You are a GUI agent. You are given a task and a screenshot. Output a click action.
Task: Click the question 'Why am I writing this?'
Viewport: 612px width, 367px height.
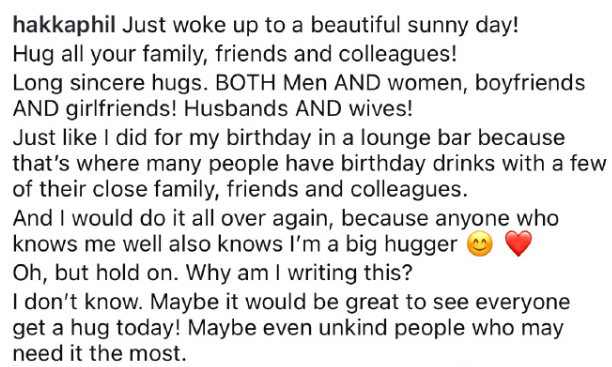coord(299,273)
